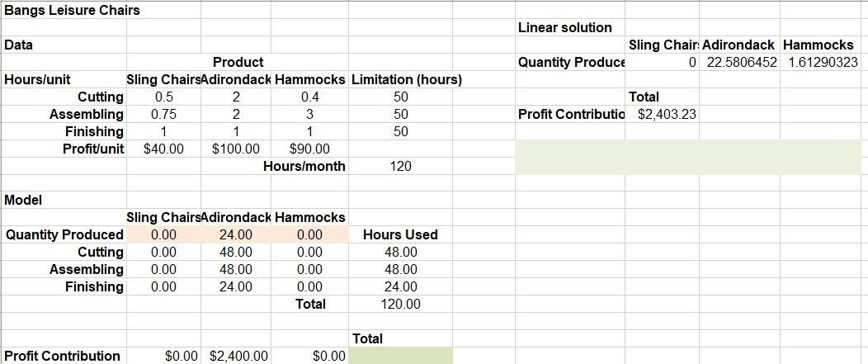This screenshot has height=364, width=868.
Task: Click the Adirondack quantity produced cell 24.00
Action: 236,234
